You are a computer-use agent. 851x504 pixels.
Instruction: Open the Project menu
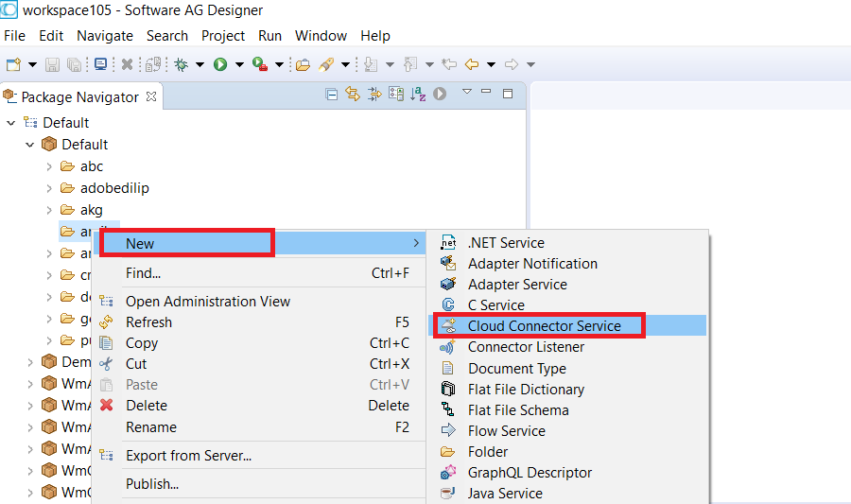pyautogui.click(x=223, y=36)
